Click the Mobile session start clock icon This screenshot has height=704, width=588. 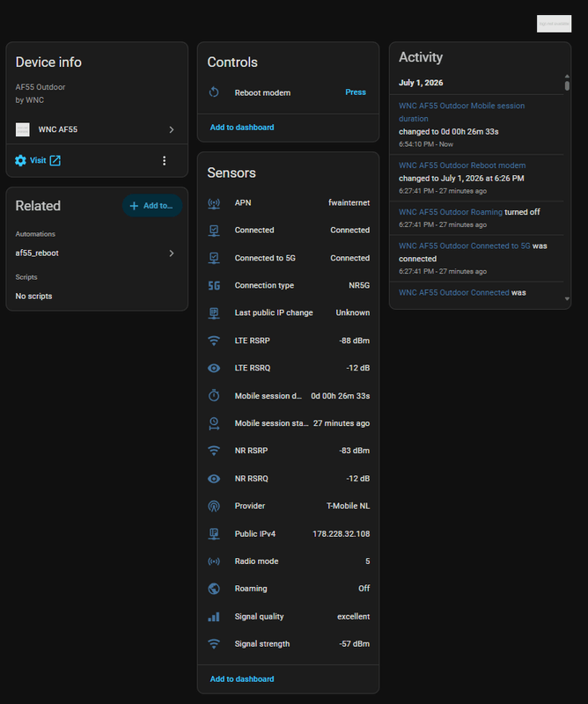[x=214, y=423]
